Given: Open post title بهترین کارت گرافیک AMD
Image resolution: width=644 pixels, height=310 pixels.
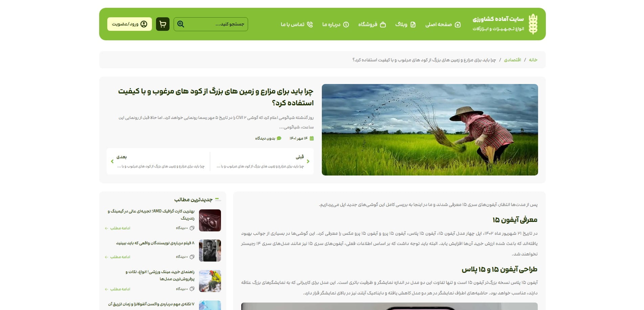Looking at the screenshot, I should pos(151,214).
